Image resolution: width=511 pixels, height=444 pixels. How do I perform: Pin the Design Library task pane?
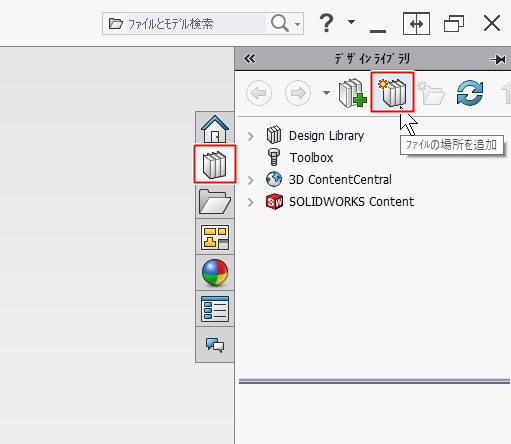tap(498, 59)
